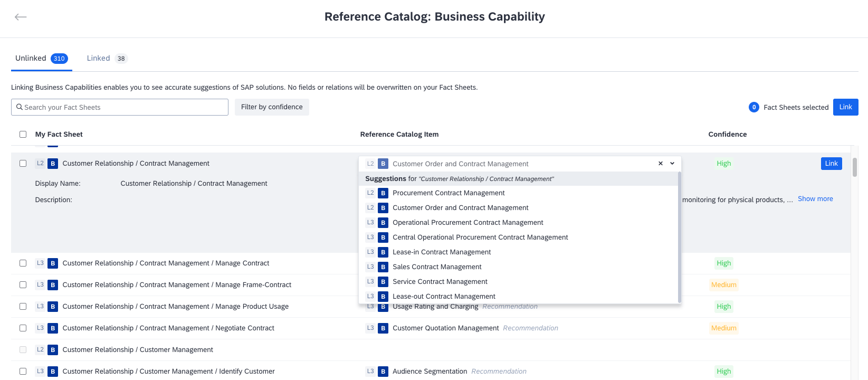Click the table's vertical scrollbar thumb

point(855,167)
